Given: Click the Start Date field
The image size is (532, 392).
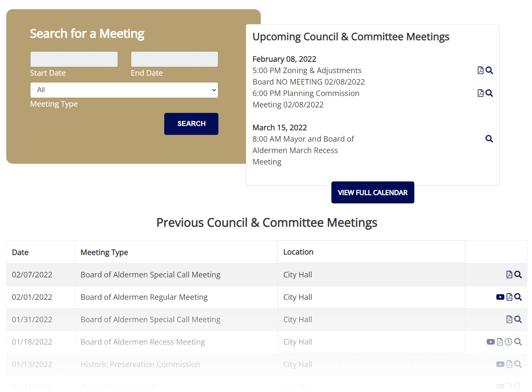Looking at the screenshot, I should click(x=74, y=59).
